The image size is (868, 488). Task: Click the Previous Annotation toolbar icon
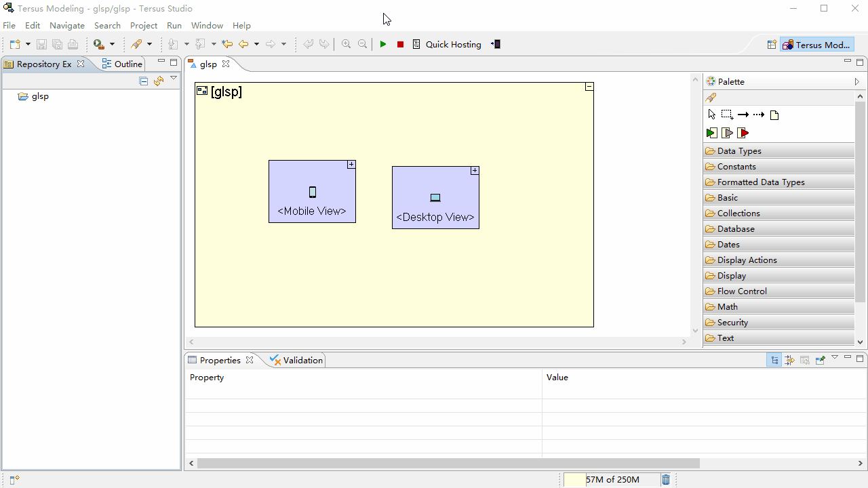click(200, 44)
